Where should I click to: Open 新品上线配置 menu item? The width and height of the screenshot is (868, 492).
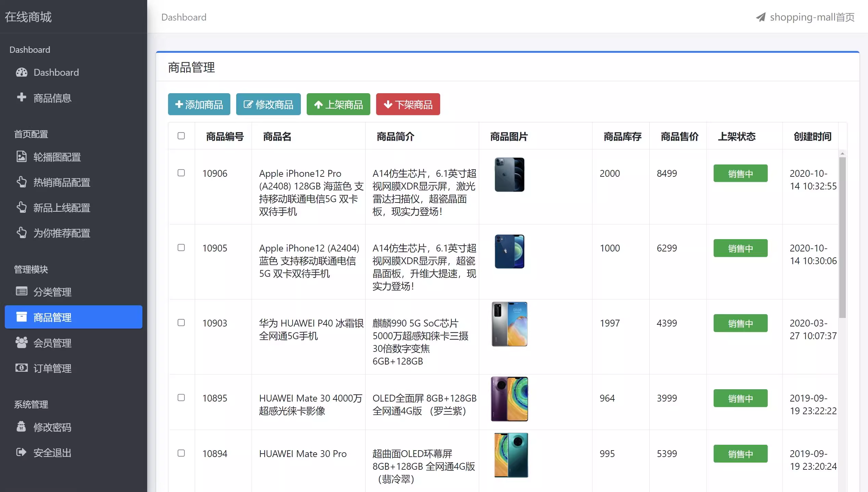74,208
